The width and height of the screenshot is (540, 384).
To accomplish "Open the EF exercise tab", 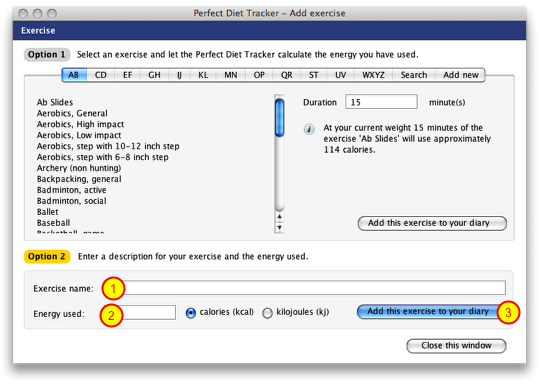I will (127, 75).
